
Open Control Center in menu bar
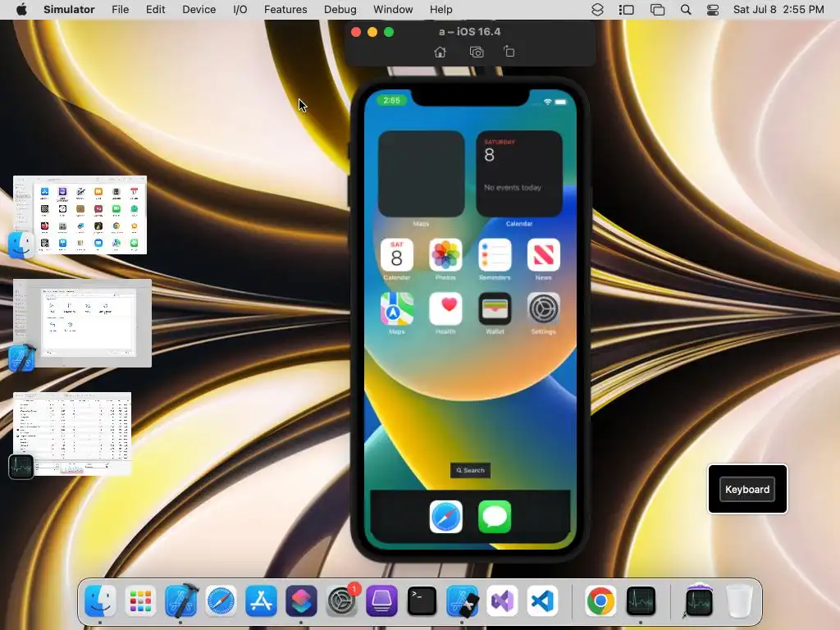pos(713,10)
